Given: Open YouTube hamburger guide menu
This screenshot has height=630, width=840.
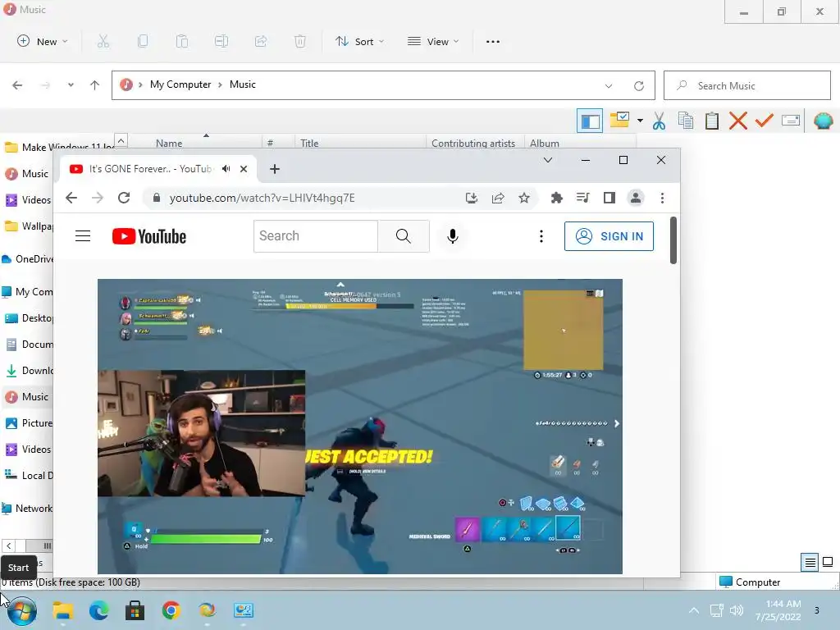Looking at the screenshot, I should [83, 236].
